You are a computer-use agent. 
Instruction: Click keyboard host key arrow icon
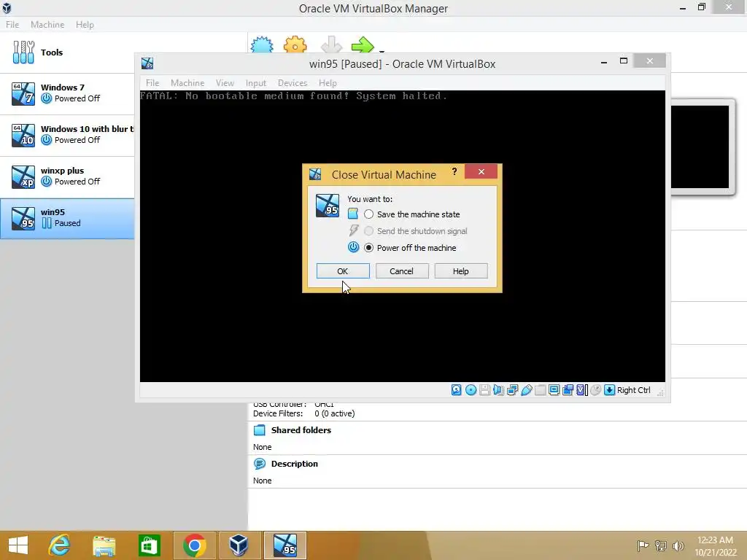[x=609, y=390]
